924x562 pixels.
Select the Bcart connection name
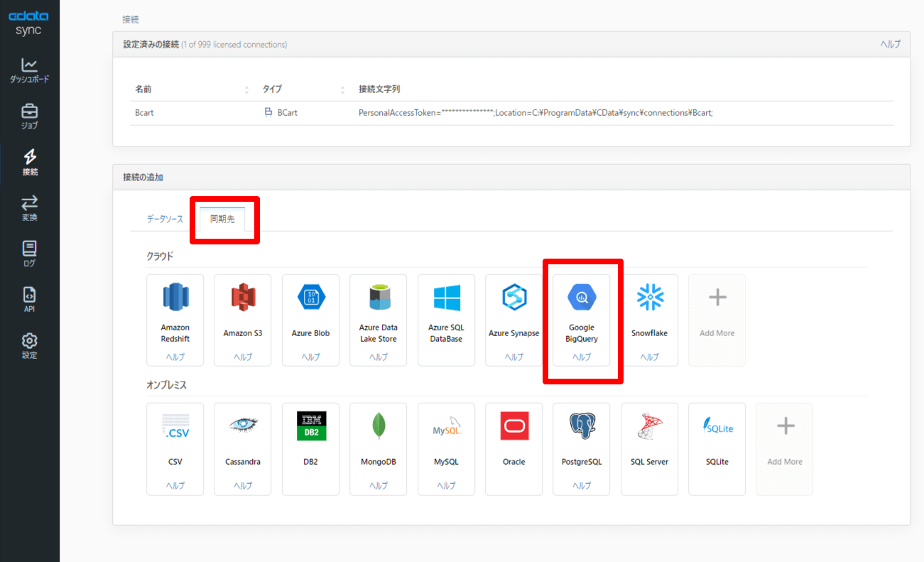[x=144, y=112]
